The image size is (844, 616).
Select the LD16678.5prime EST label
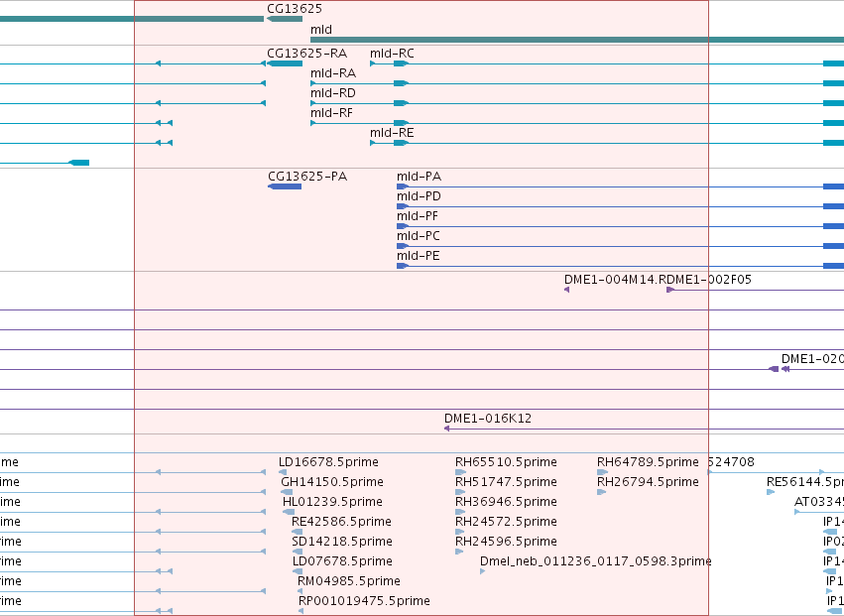(x=328, y=462)
